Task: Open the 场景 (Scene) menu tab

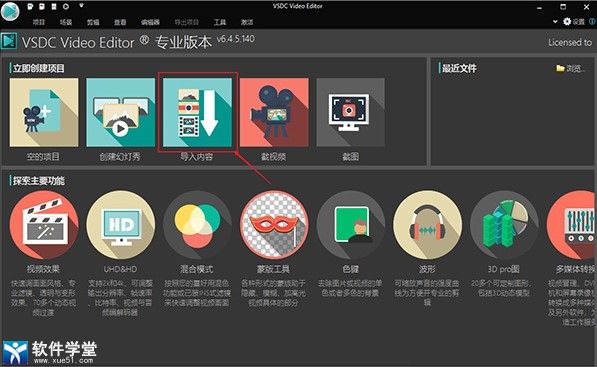Action: (x=66, y=22)
